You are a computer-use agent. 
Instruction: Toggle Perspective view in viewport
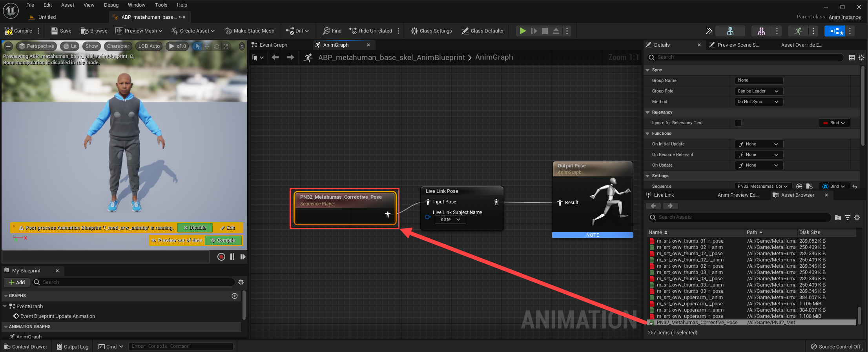coord(36,46)
